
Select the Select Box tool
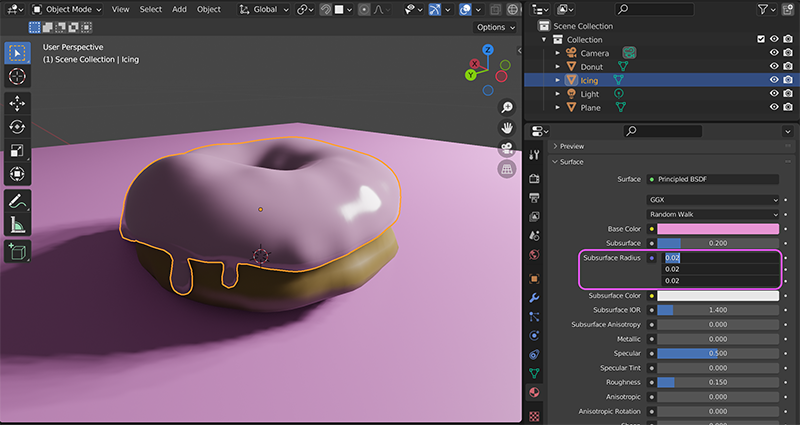coord(17,53)
